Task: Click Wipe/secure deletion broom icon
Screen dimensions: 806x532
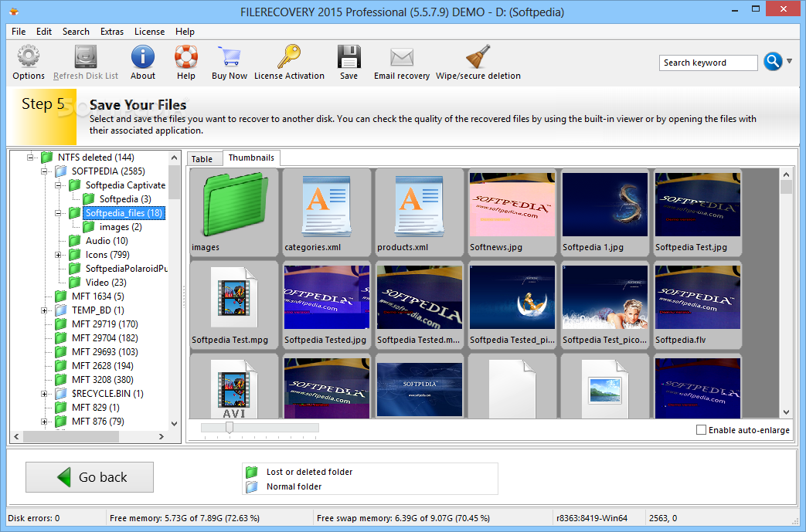Action: (478, 56)
